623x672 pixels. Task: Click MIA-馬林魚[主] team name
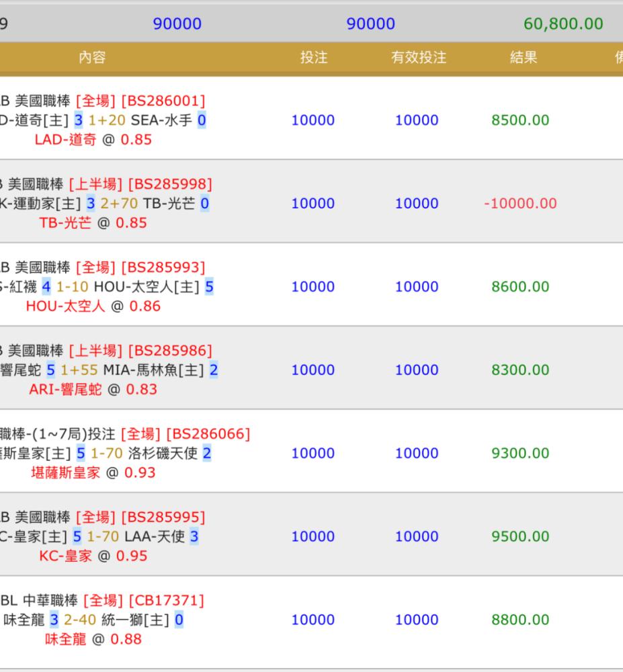click(154, 370)
